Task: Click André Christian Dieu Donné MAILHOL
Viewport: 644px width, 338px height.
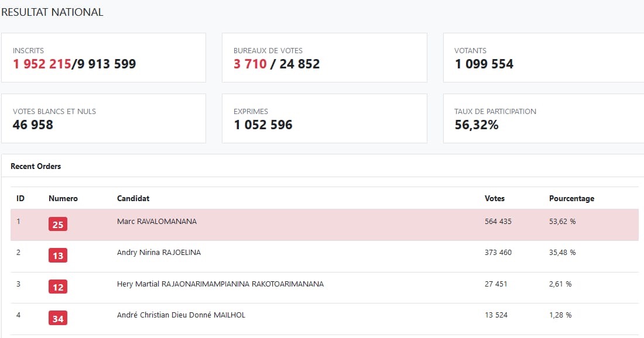Action: pos(181,315)
